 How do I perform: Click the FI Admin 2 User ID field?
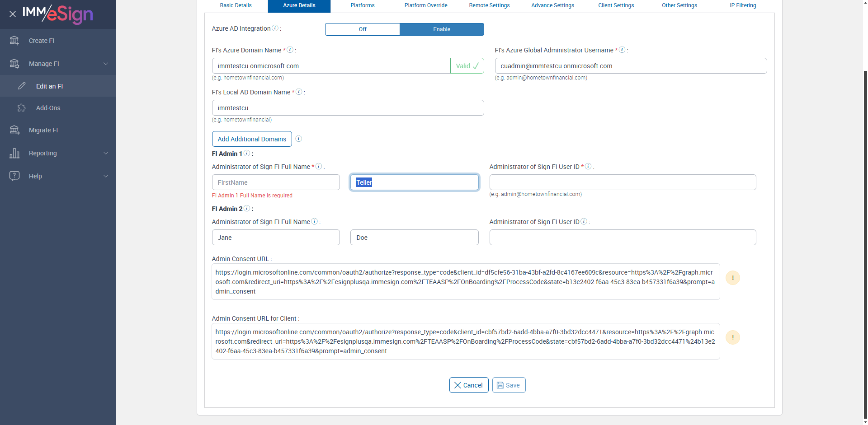tap(623, 238)
